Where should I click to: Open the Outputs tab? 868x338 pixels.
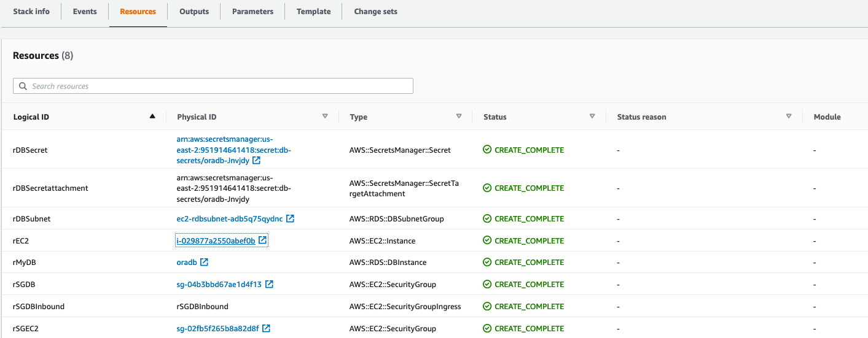[x=194, y=12]
